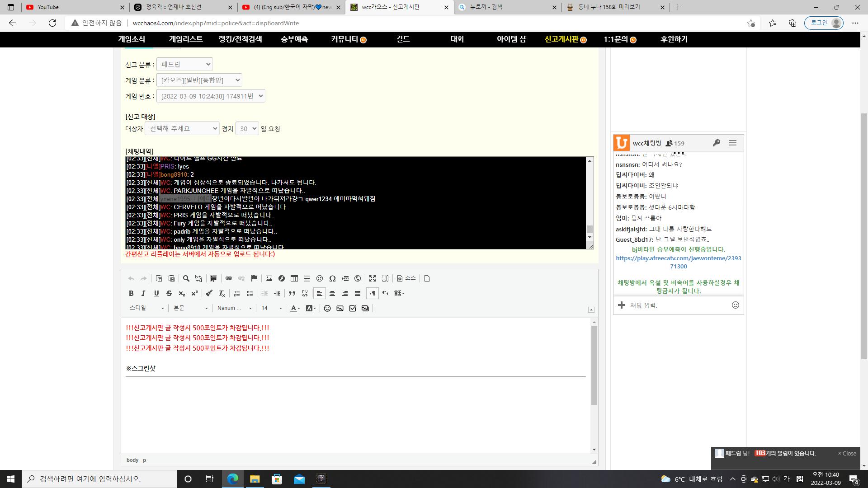Open the 게임 분류 dropdown
This screenshot has width=868, height=488.
(x=199, y=80)
